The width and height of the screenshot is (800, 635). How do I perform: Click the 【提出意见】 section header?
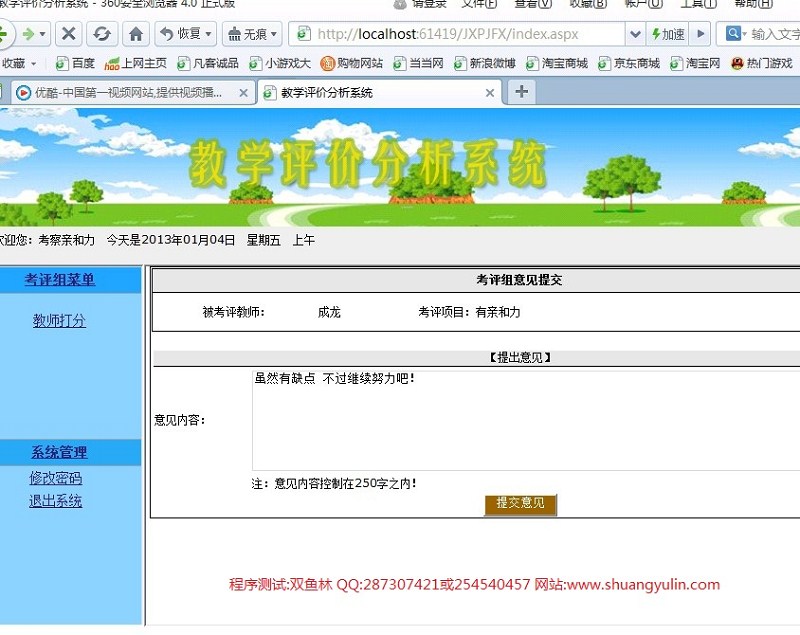tap(519, 358)
